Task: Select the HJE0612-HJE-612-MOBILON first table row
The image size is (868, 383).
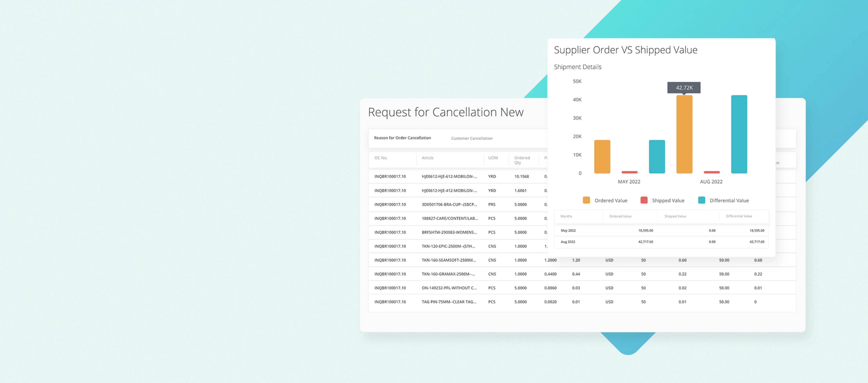Action: pyautogui.click(x=449, y=176)
